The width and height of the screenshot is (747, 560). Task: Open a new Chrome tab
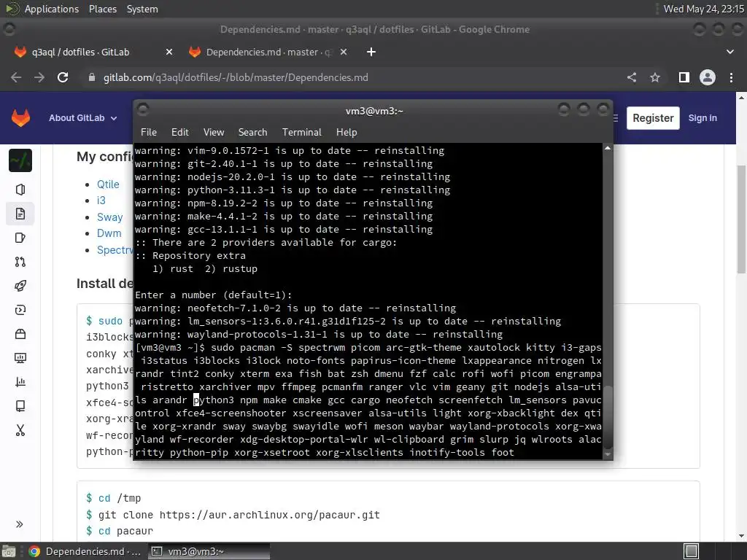point(371,52)
